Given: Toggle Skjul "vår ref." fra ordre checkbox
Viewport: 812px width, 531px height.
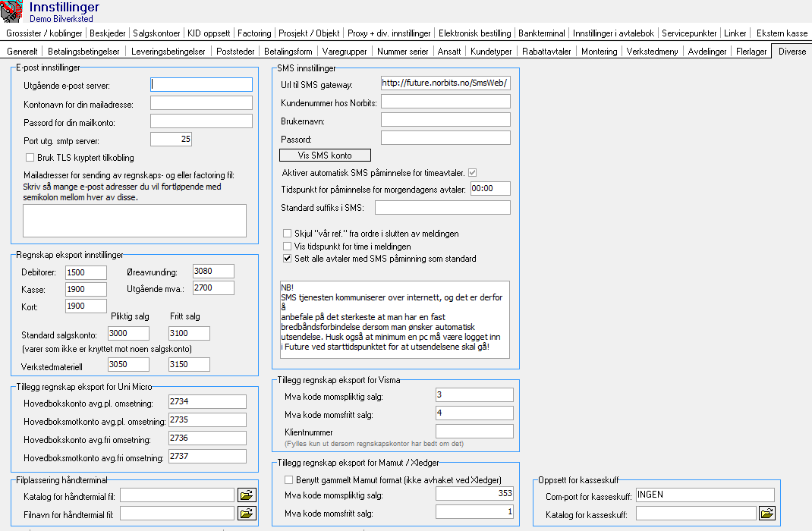Looking at the screenshot, I should tap(287, 234).
